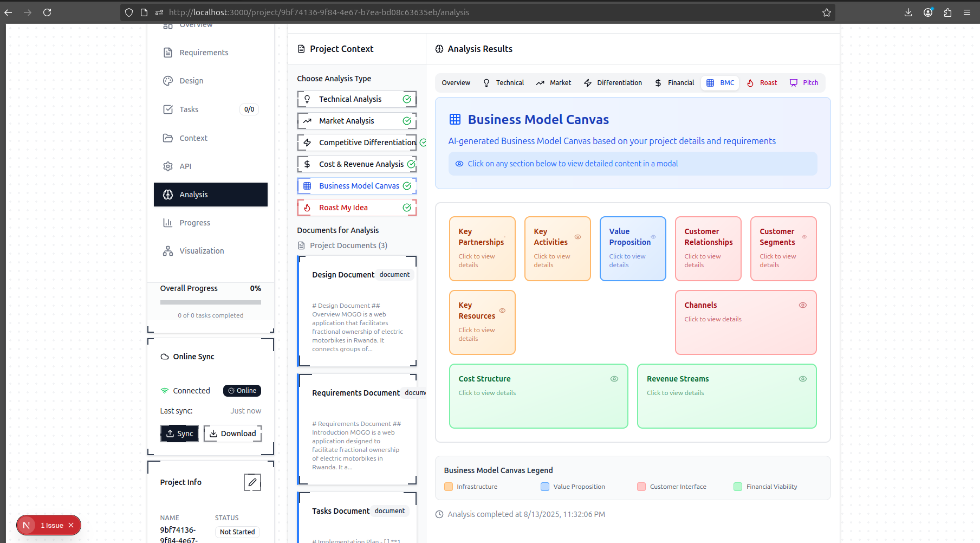Edit Project Info with pencil icon
This screenshot has width=980, height=543.
point(252,482)
